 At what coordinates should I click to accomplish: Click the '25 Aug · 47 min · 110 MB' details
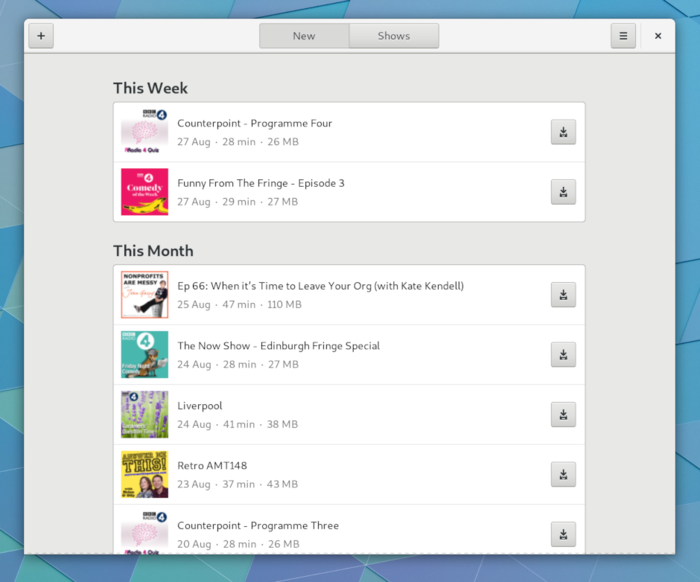click(x=239, y=304)
